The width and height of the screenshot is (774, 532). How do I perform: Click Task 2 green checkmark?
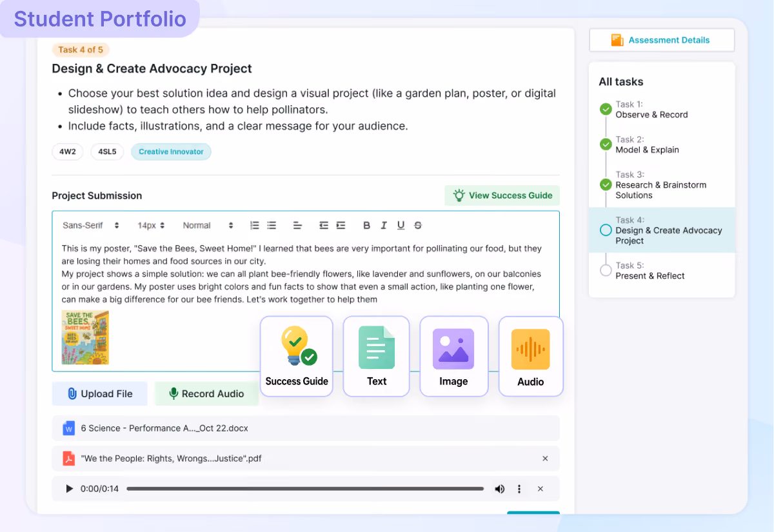pyautogui.click(x=606, y=144)
